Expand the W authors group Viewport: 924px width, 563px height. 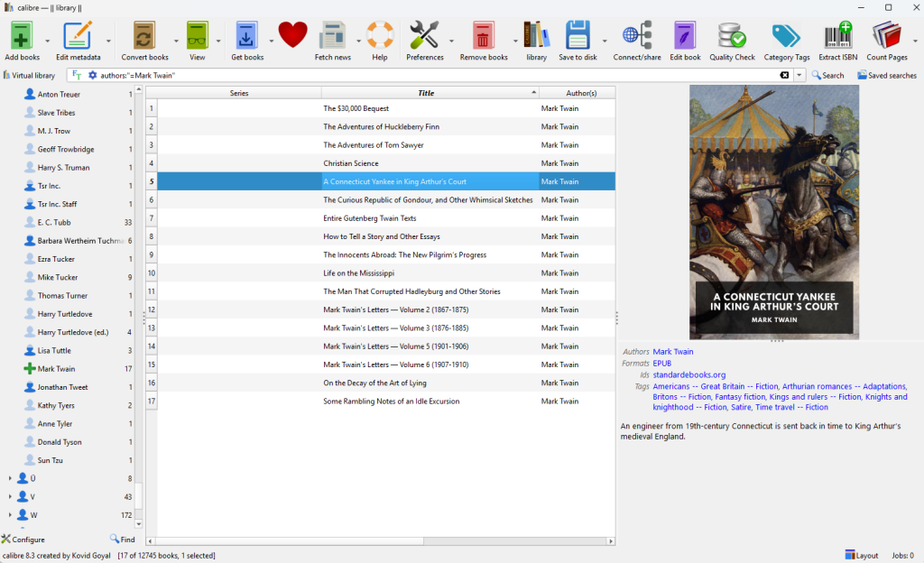(x=9, y=514)
